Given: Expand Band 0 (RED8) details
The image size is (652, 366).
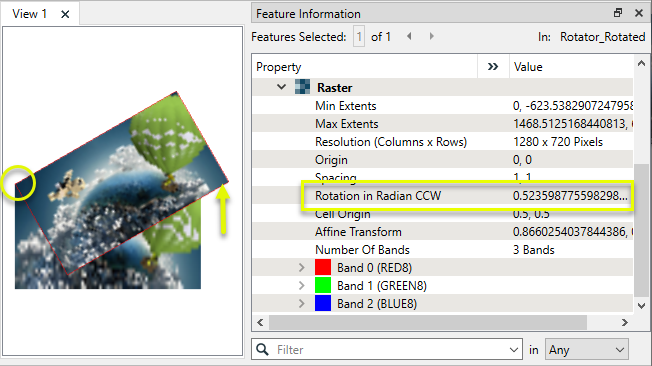Looking at the screenshot, I should coord(301,267).
